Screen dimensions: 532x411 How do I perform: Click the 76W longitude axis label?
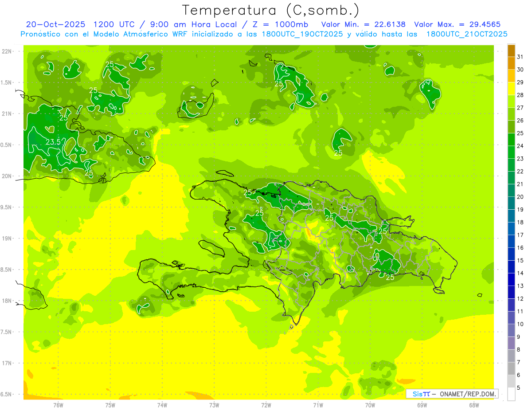[58, 405]
